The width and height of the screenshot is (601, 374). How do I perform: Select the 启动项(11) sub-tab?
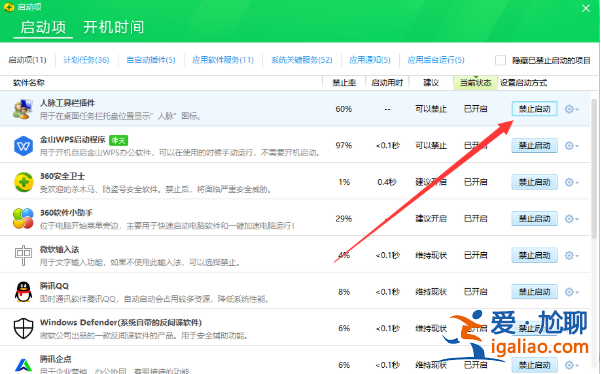[27, 60]
